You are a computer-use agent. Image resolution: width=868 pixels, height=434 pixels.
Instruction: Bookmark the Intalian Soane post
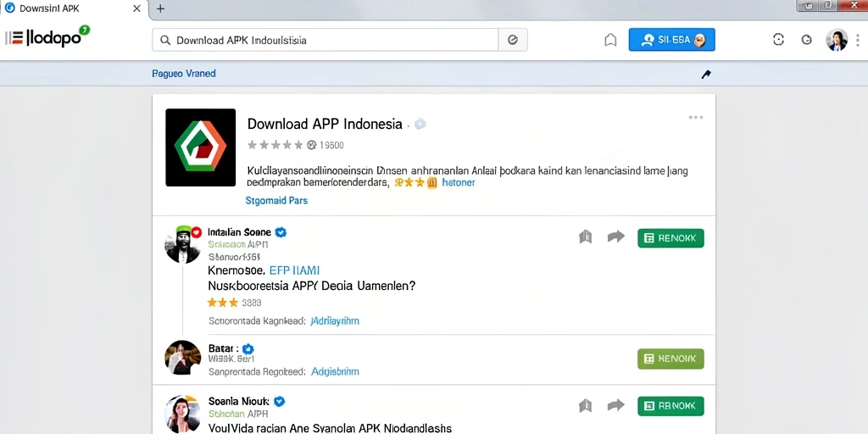click(585, 237)
